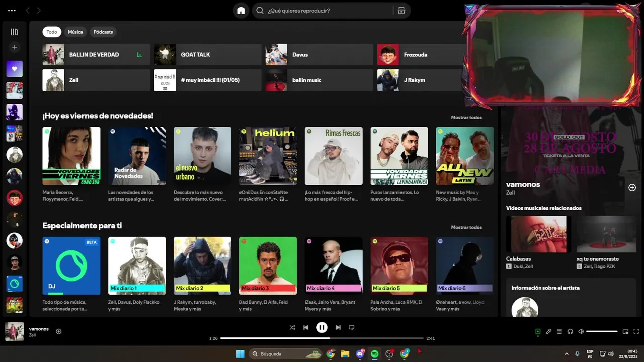The image size is (644, 362).
Task: Open the Windows Start menu
Action: pyautogui.click(x=240, y=354)
